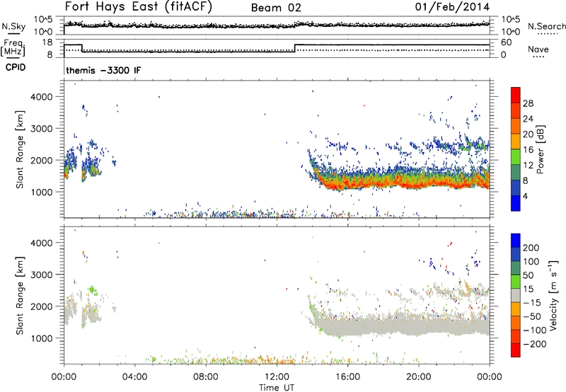Click the '4' power scale value
This screenshot has height=392, width=566.
coord(525,196)
